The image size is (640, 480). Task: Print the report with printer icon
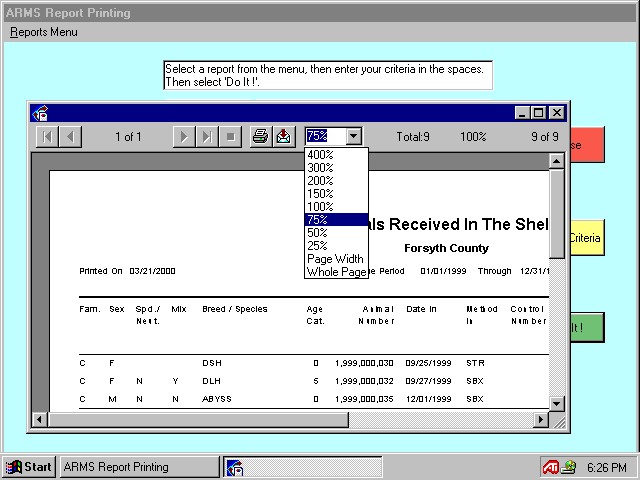point(260,137)
